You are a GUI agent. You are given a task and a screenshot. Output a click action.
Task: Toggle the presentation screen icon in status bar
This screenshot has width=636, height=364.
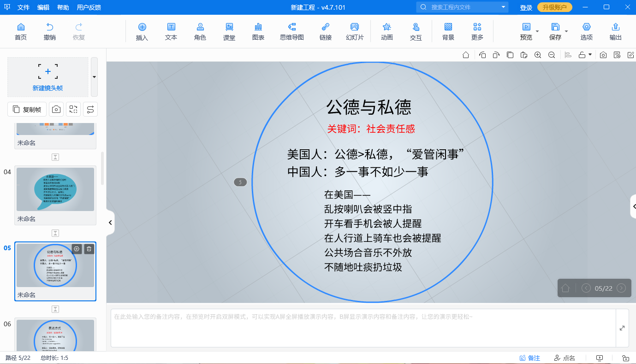(x=600, y=358)
